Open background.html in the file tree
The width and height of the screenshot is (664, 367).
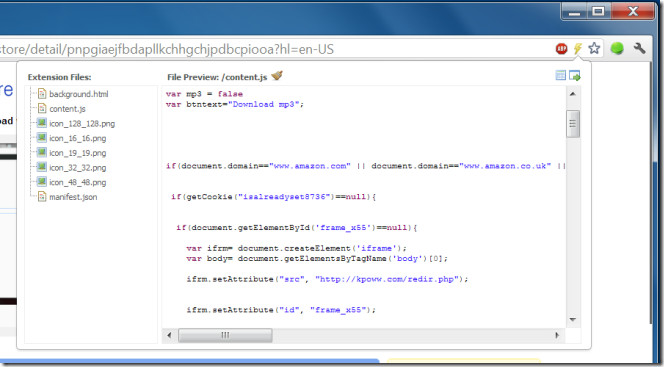78,94
